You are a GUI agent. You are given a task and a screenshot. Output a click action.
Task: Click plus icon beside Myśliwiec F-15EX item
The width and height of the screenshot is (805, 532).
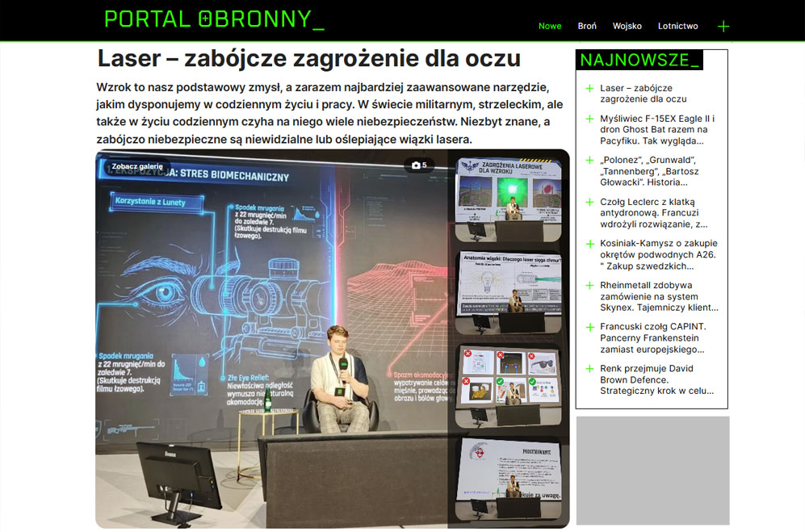pos(590,119)
